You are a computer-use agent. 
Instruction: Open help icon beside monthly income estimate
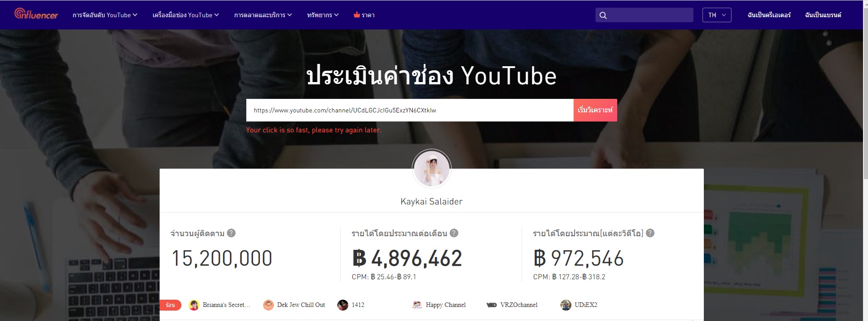pos(454,233)
